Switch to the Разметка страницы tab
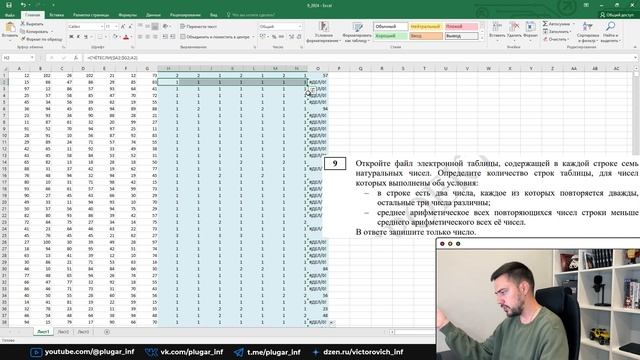The height and width of the screenshot is (360, 640). pyautogui.click(x=91, y=15)
